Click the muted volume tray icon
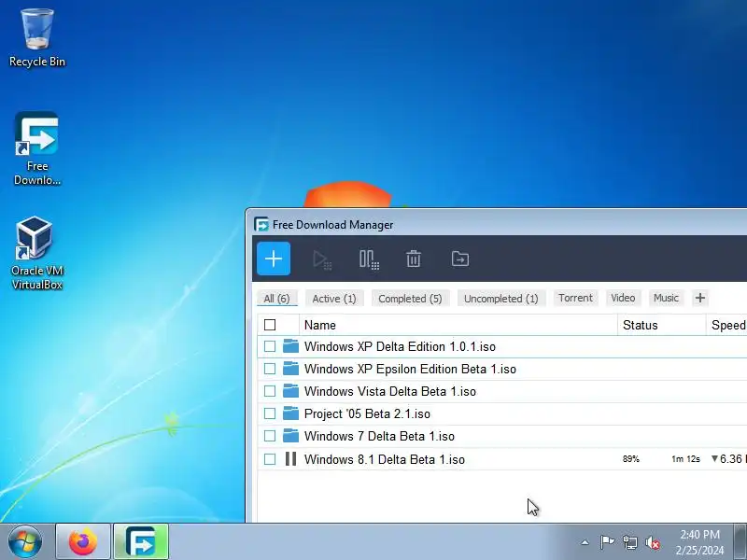 pyautogui.click(x=652, y=542)
